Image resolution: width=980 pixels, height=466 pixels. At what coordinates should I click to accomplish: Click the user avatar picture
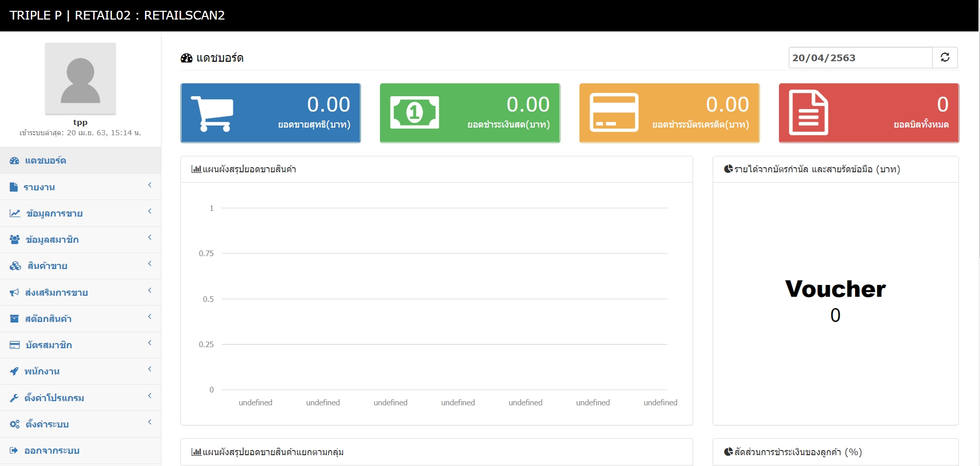click(x=80, y=78)
